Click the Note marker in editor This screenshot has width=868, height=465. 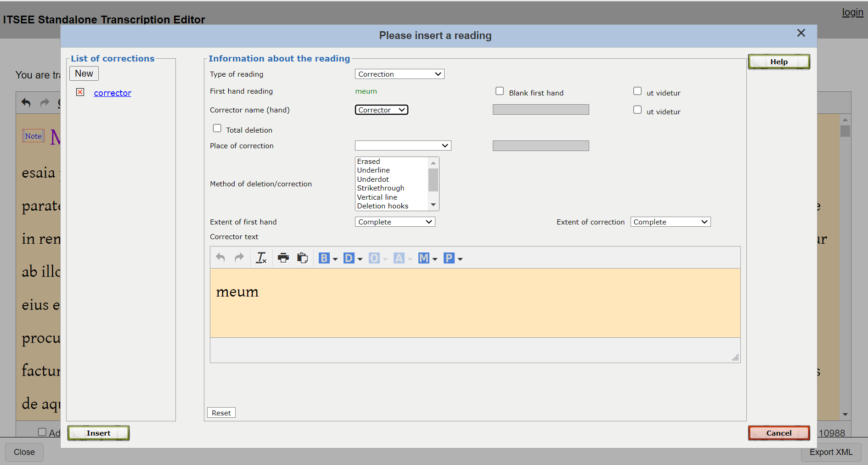pos(34,136)
